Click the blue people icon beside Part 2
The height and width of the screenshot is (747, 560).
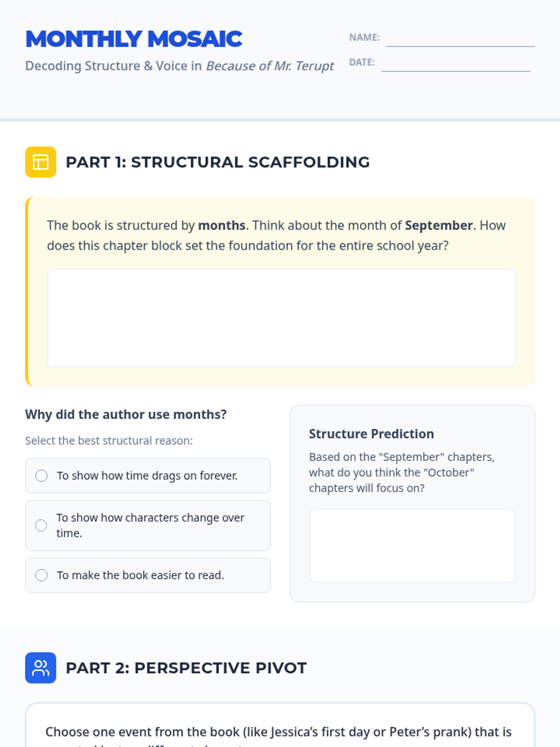[x=41, y=668]
